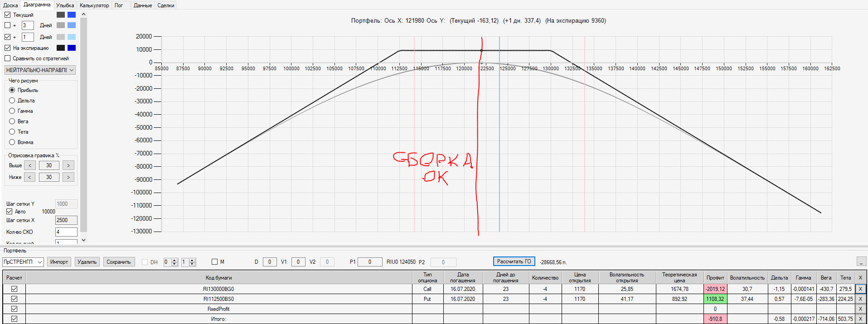The width and height of the screenshot is (868, 324).
Task: Select the Гамма radio button
Action: click(12, 111)
